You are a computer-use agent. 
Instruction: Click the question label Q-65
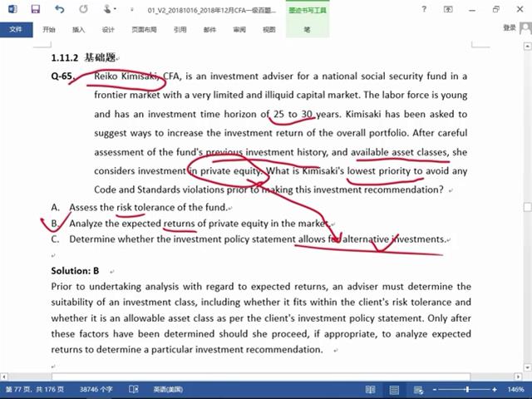pos(62,76)
